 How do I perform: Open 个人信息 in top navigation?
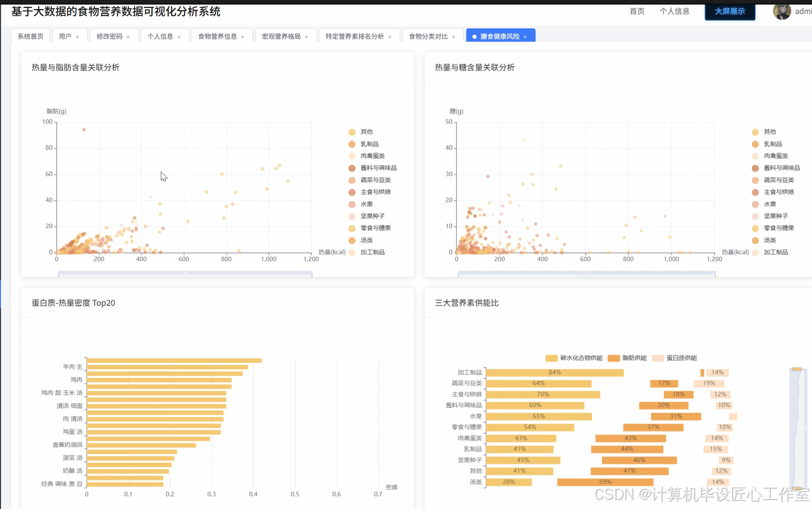pyautogui.click(x=674, y=11)
